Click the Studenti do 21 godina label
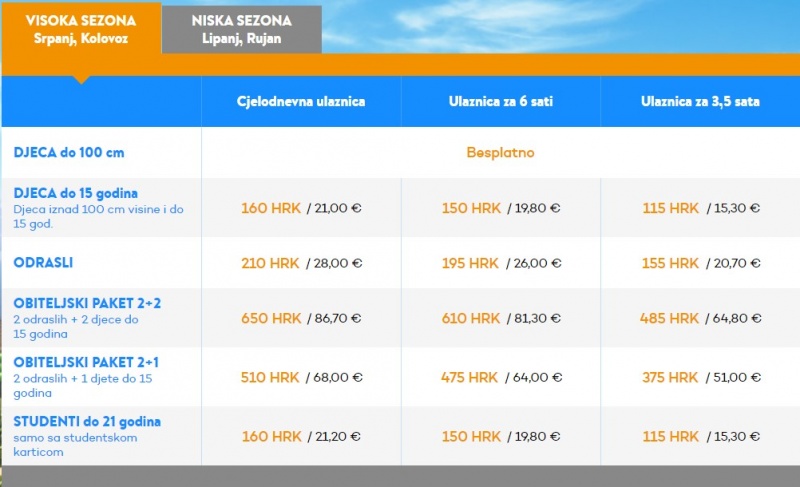 pos(87,421)
